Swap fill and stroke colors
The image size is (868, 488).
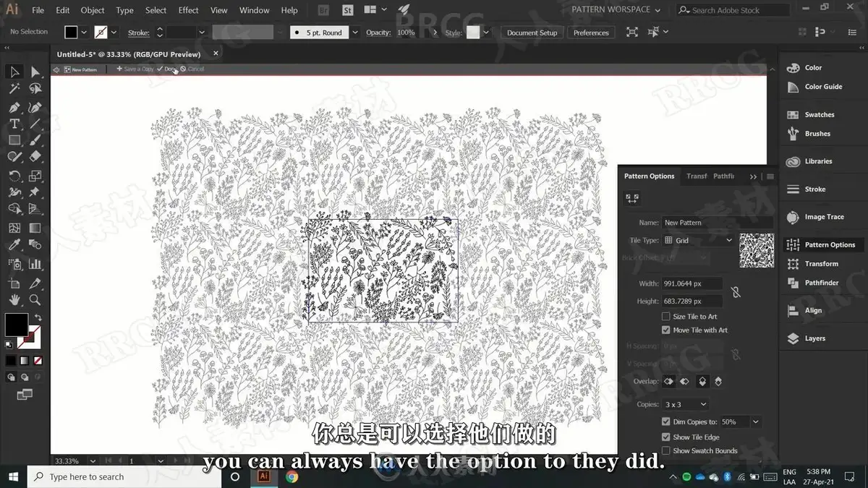(x=38, y=317)
